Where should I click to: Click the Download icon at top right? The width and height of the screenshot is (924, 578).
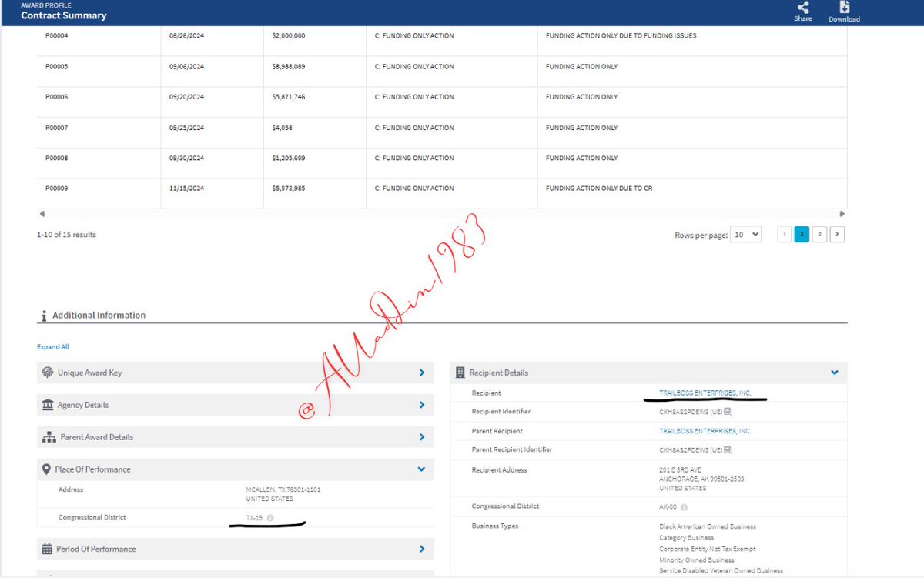click(844, 8)
